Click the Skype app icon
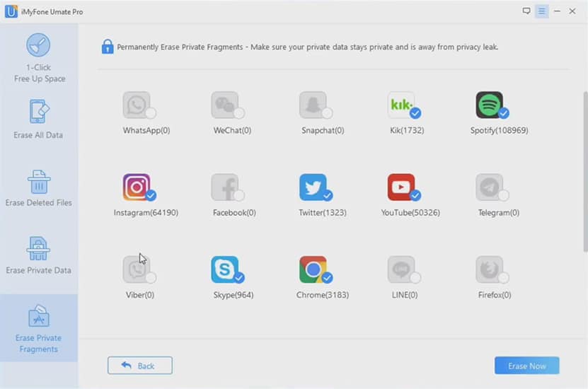The height and width of the screenshot is (389, 588). (x=224, y=269)
